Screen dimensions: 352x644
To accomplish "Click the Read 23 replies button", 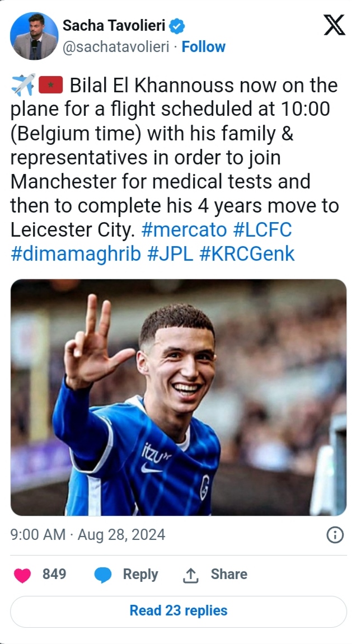I will coord(179,610).
